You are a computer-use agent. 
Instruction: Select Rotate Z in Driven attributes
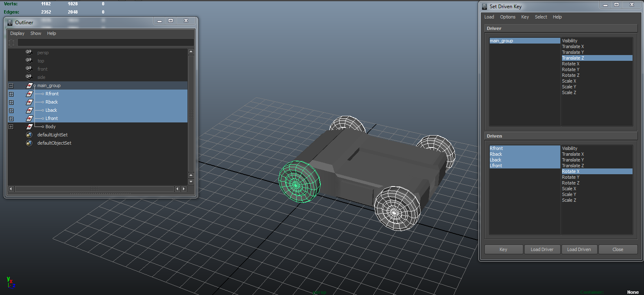(597, 183)
